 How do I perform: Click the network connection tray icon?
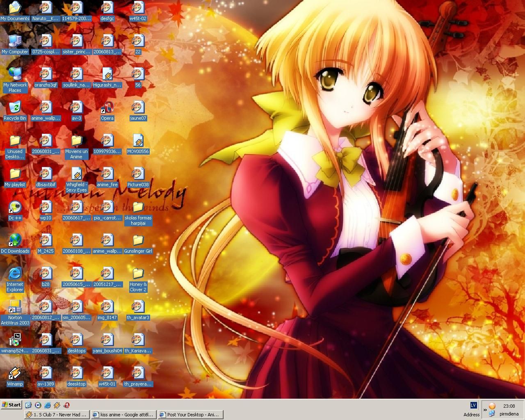491,414
